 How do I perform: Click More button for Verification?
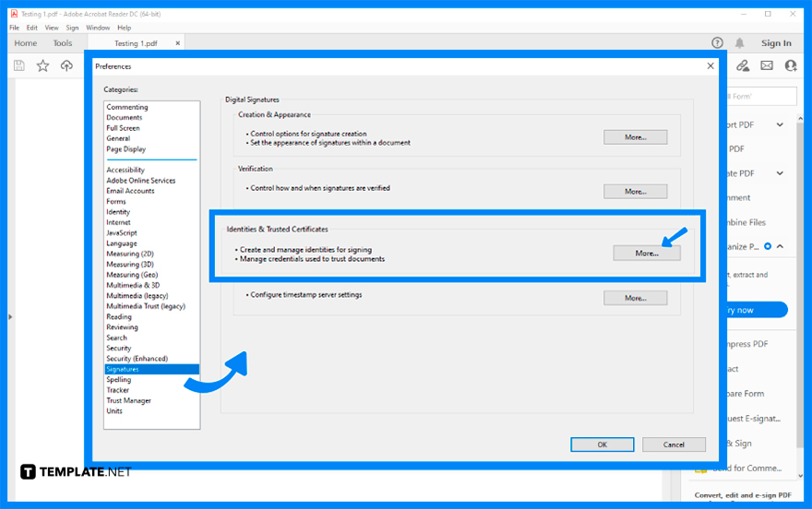[x=636, y=192]
